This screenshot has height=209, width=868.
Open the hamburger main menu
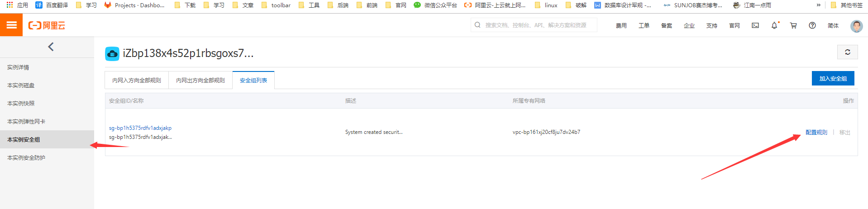coord(11,25)
